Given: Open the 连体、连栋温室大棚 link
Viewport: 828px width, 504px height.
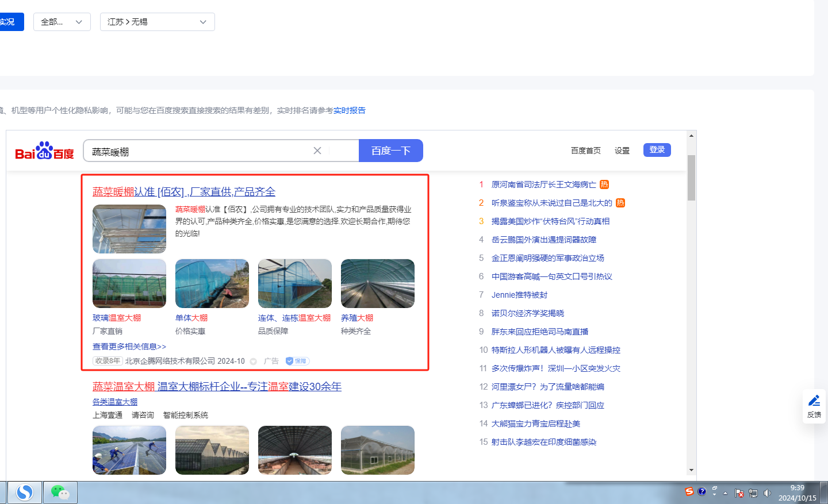Looking at the screenshot, I should point(294,318).
